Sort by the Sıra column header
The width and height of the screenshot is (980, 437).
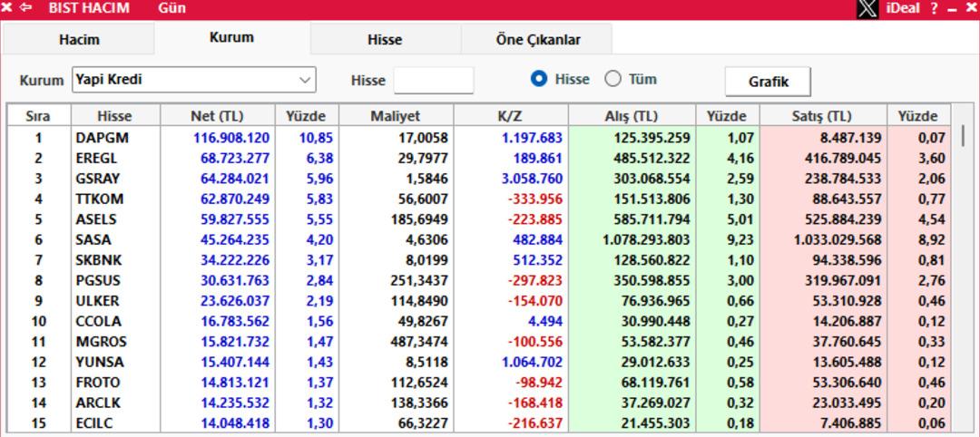(39, 116)
